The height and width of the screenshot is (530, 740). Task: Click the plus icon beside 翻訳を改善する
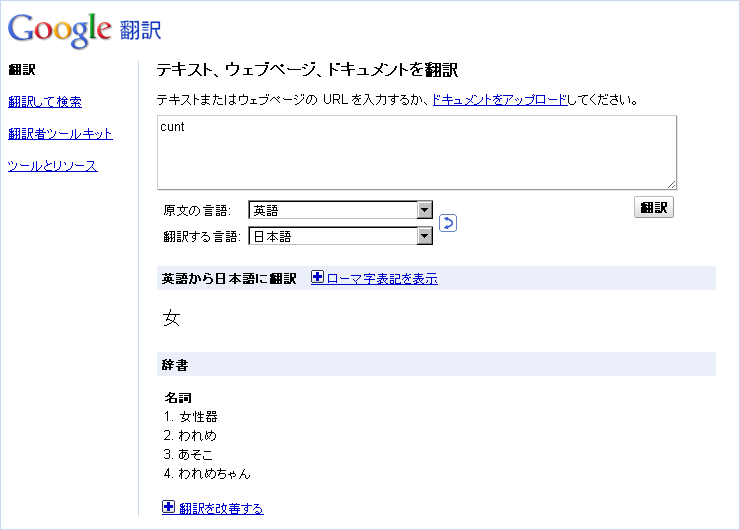tap(168, 507)
